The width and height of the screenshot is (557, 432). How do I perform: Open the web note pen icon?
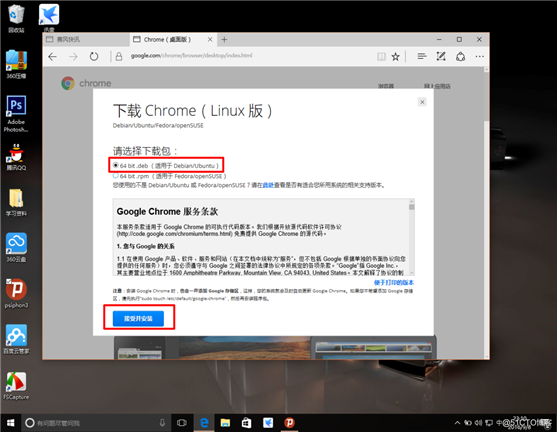[x=441, y=56]
